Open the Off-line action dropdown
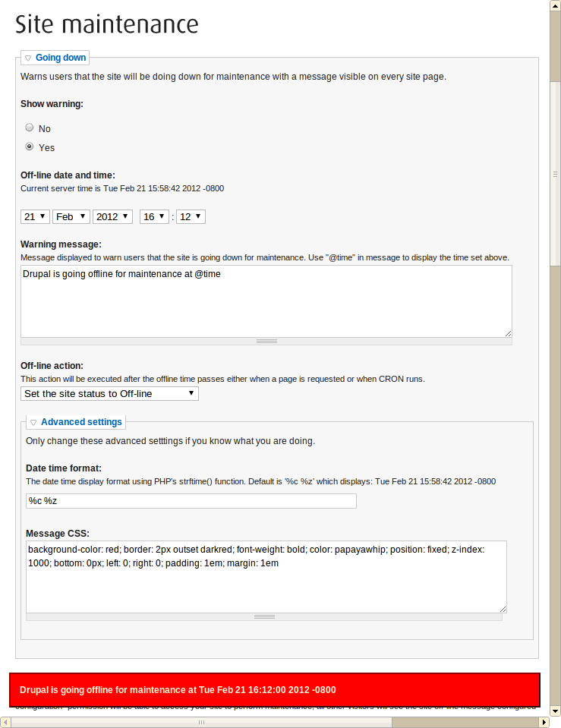Image resolution: width=561 pixels, height=728 pixels. click(x=109, y=393)
